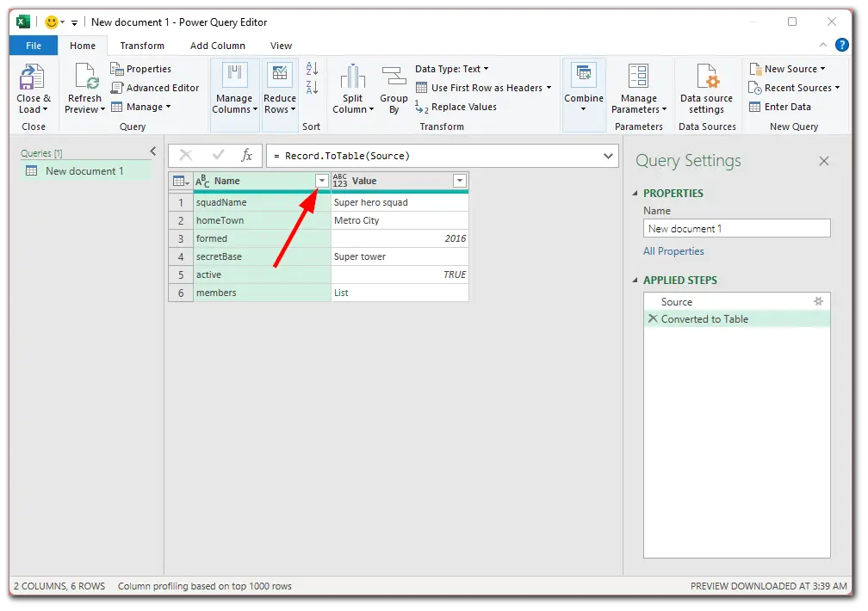Open the Advanced Editor
The width and height of the screenshot is (868, 611).
[x=155, y=88]
